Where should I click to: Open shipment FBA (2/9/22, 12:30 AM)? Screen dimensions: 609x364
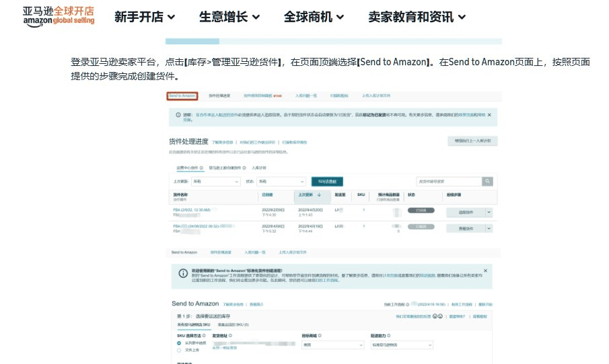[x=192, y=210]
